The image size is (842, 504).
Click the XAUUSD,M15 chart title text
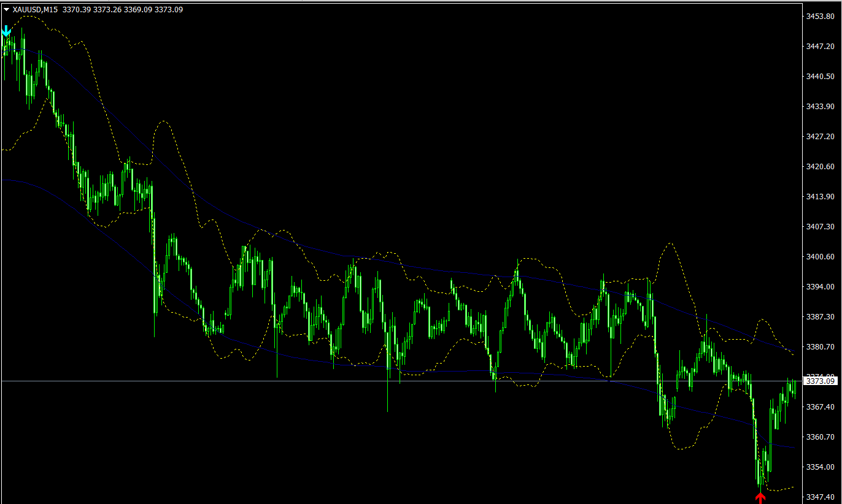35,10
